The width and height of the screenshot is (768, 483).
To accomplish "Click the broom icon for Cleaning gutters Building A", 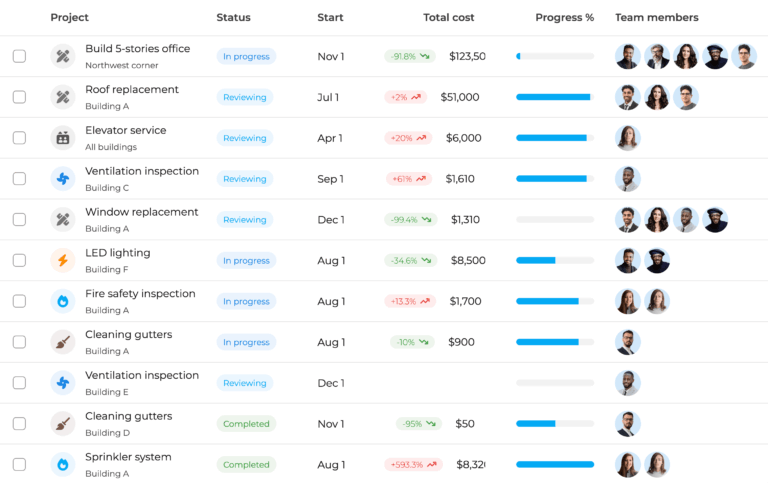I will pyautogui.click(x=63, y=342).
